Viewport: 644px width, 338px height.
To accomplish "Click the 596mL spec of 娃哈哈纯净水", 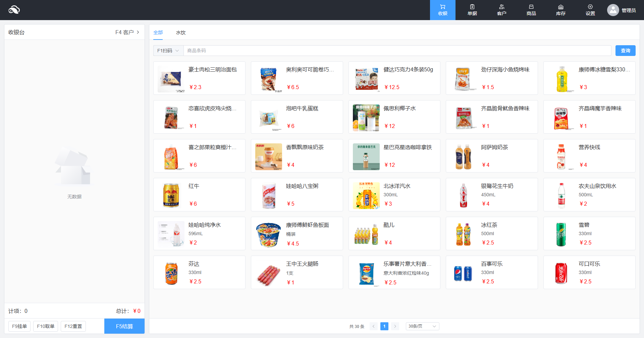I will [196, 233].
